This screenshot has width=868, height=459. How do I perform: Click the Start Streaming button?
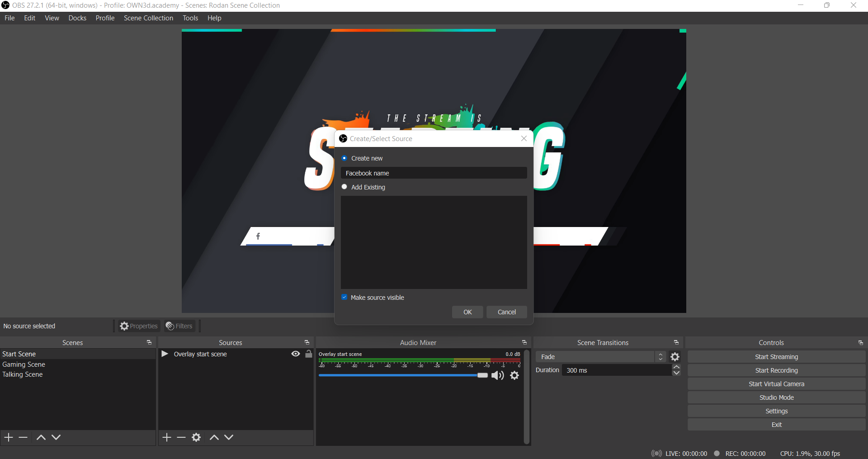coord(776,357)
